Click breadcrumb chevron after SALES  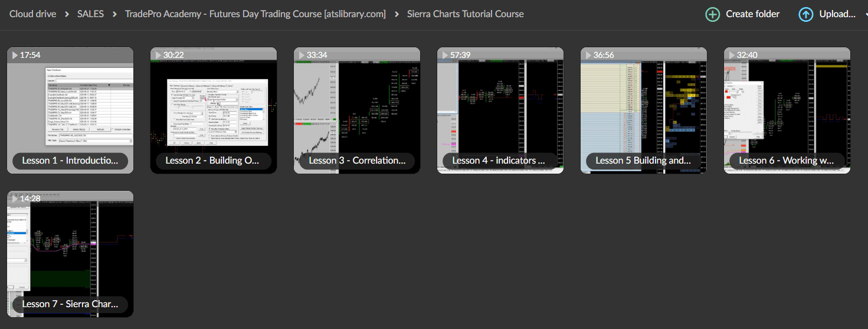pos(114,14)
